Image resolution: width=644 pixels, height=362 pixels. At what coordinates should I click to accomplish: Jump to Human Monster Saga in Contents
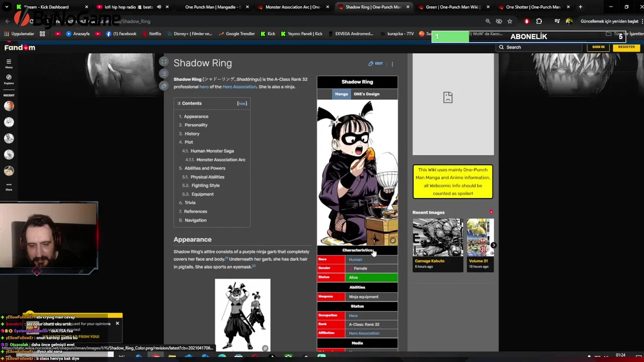(x=212, y=151)
